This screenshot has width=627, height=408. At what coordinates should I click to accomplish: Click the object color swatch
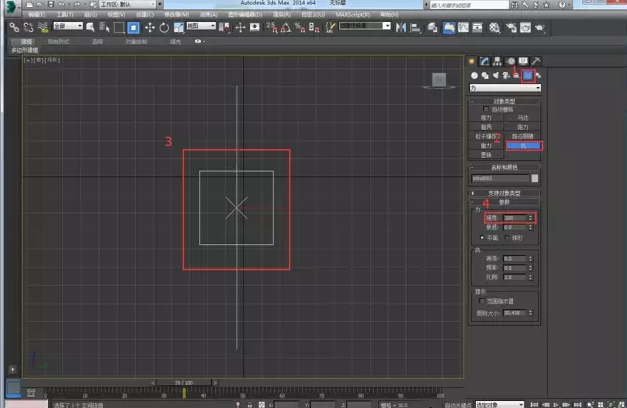(536, 178)
